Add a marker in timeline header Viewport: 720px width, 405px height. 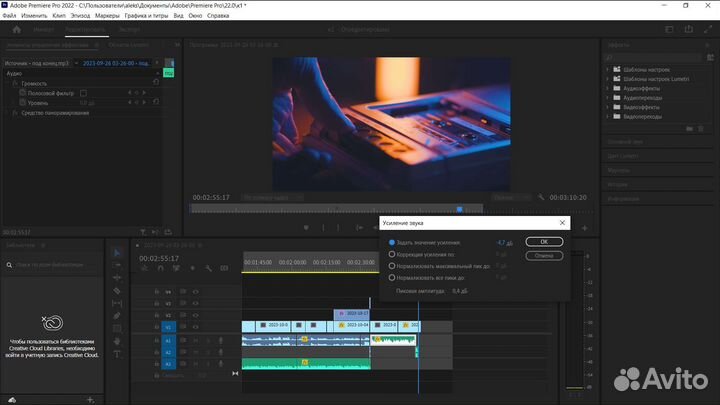point(192,268)
